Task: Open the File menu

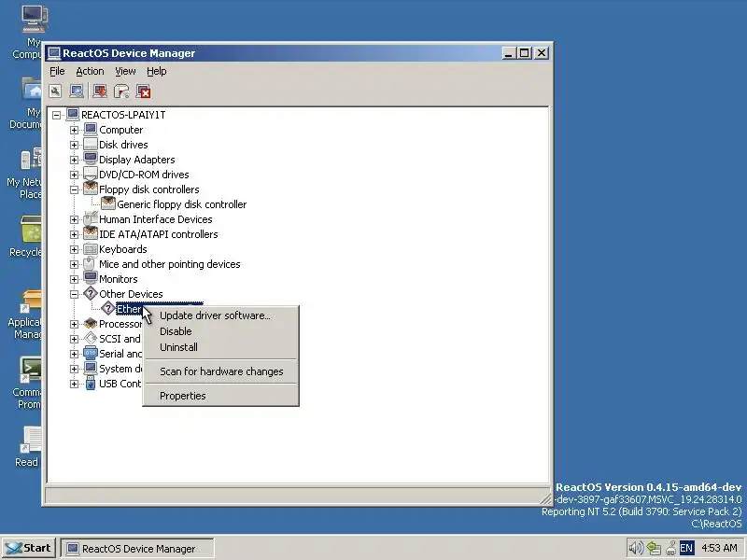Action: click(57, 71)
